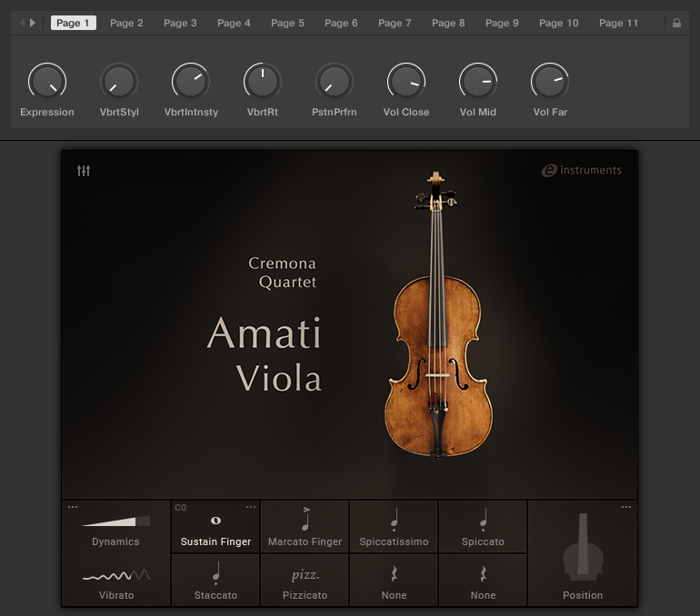Click the Vibrato waveform control
The image size is (700, 616).
coord(116,574)
